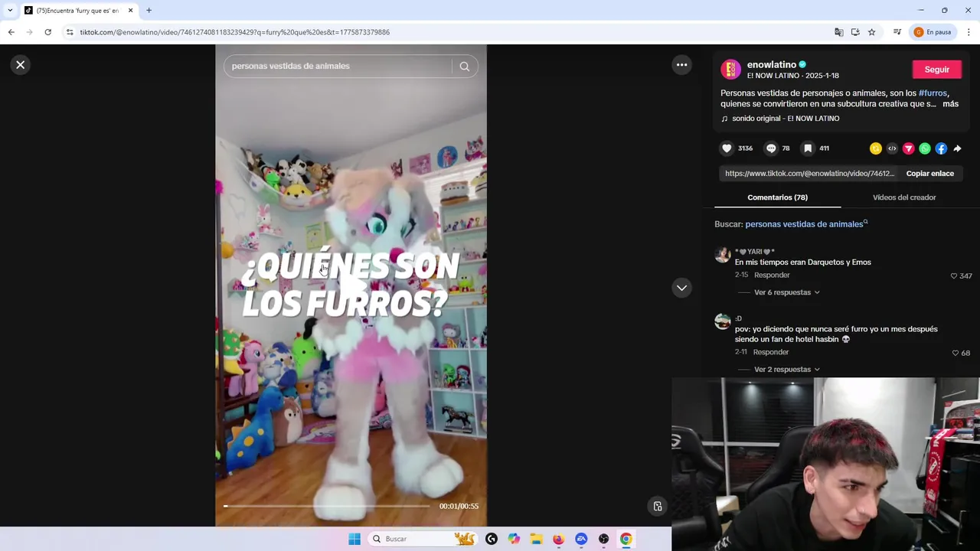Send to friends with red paper-plane icon
The width and height of the screenshot is (980, 551).
pyautogui.click(x=909, y=148)
